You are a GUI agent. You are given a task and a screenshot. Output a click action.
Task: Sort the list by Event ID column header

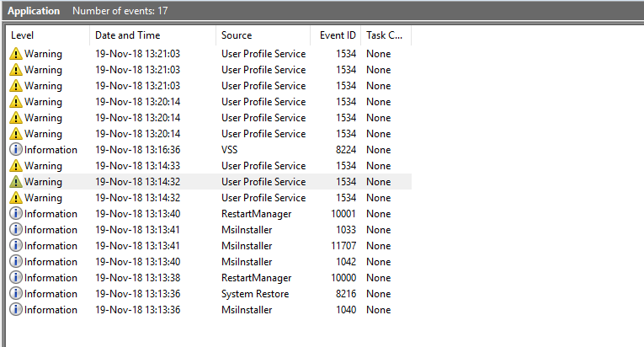pos(337,35)
